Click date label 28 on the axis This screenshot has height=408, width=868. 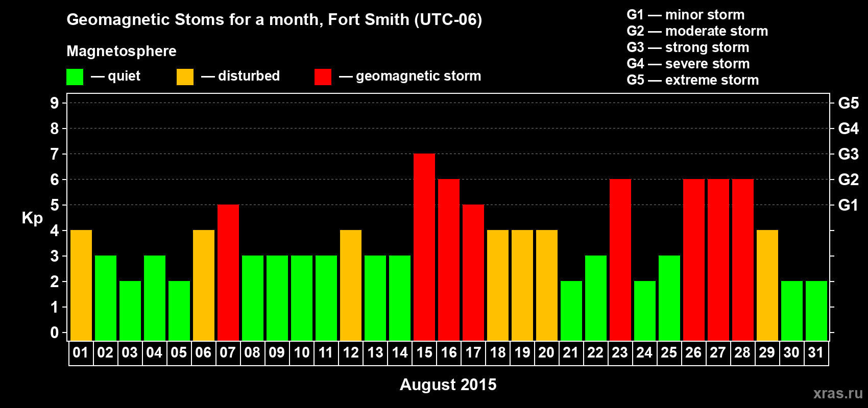click(x=742, y=353)
